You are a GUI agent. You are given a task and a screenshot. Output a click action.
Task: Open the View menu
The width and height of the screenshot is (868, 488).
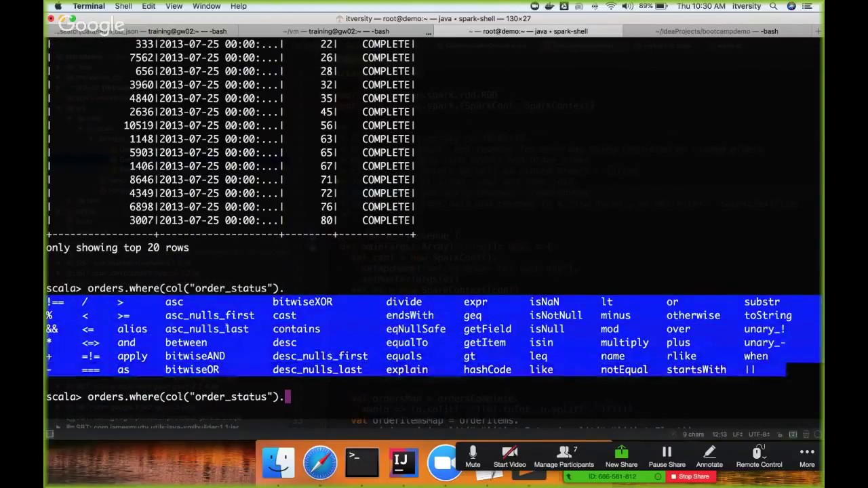point(174,6)
